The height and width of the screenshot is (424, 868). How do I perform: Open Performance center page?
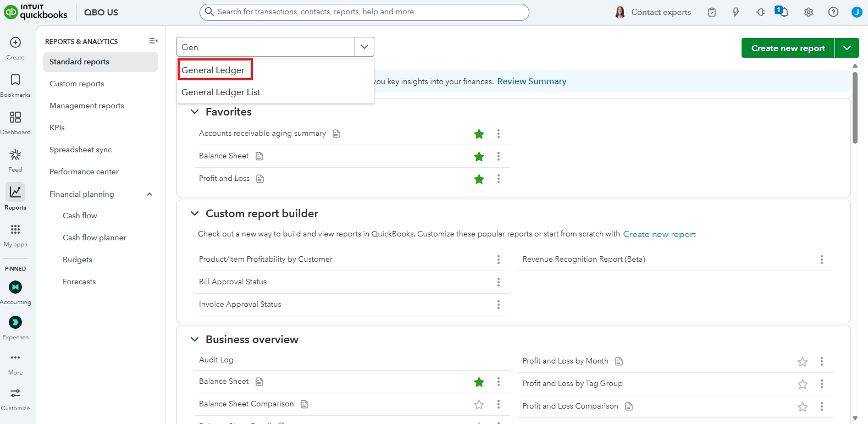[x=84, y=172]
